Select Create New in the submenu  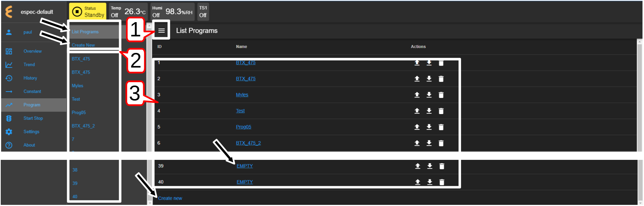83,45
